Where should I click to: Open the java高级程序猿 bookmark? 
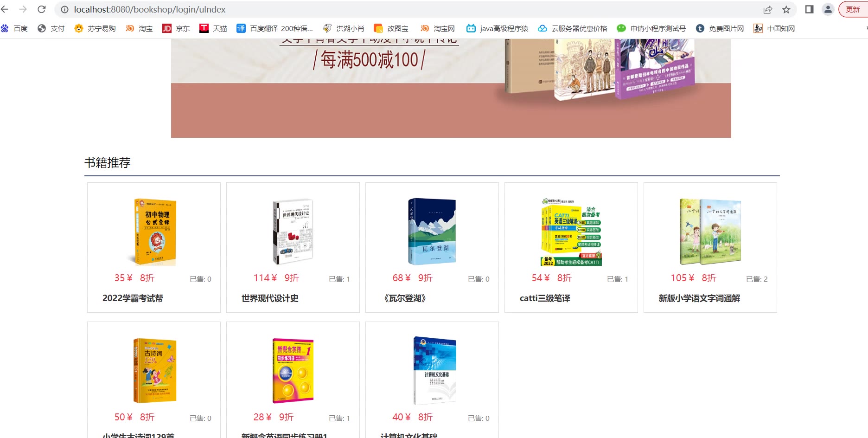coord(498,28)
